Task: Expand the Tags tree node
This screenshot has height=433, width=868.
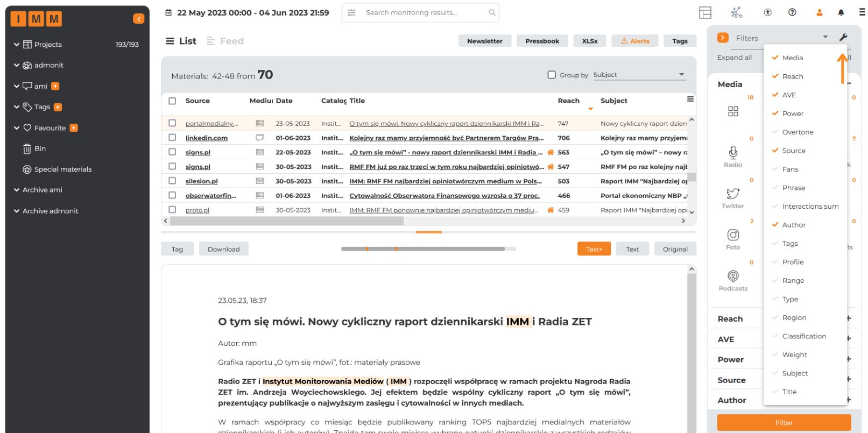Action: click(x=17, y=107)
